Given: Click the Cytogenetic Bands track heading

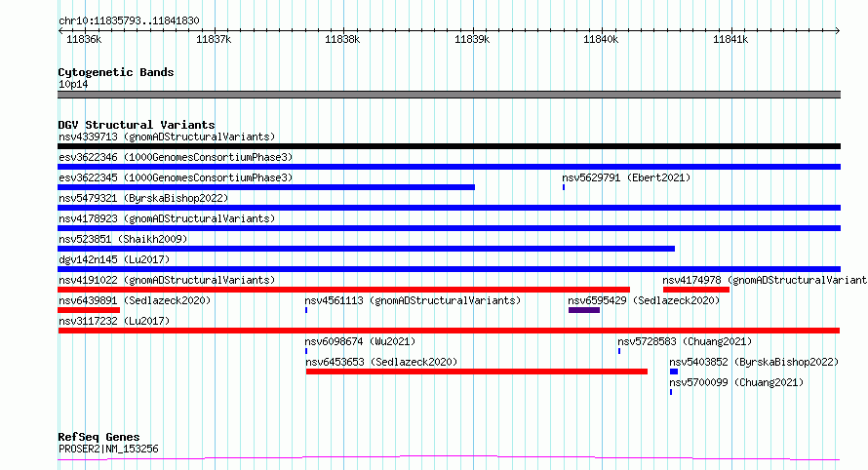Looking at the screenshot, I should coord(116,72).
